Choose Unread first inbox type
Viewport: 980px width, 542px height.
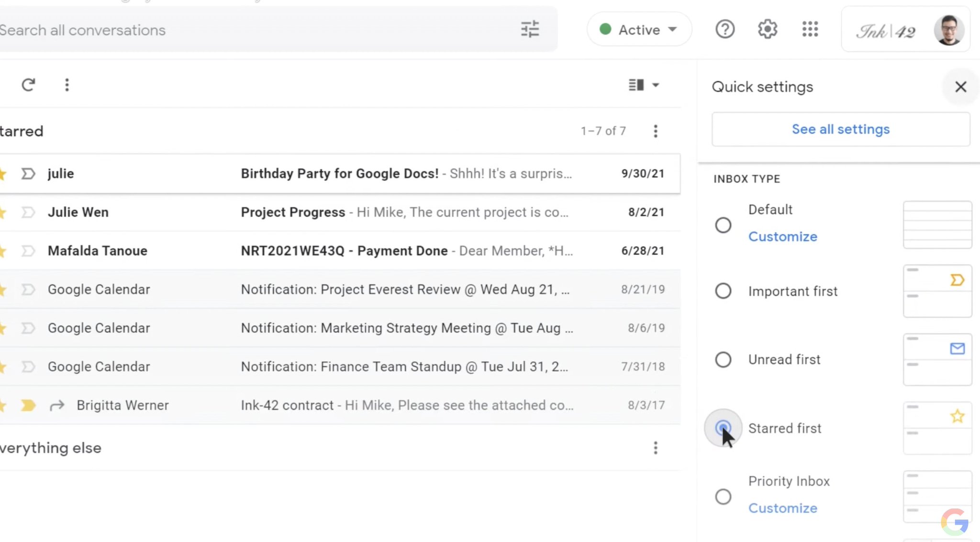723,360
